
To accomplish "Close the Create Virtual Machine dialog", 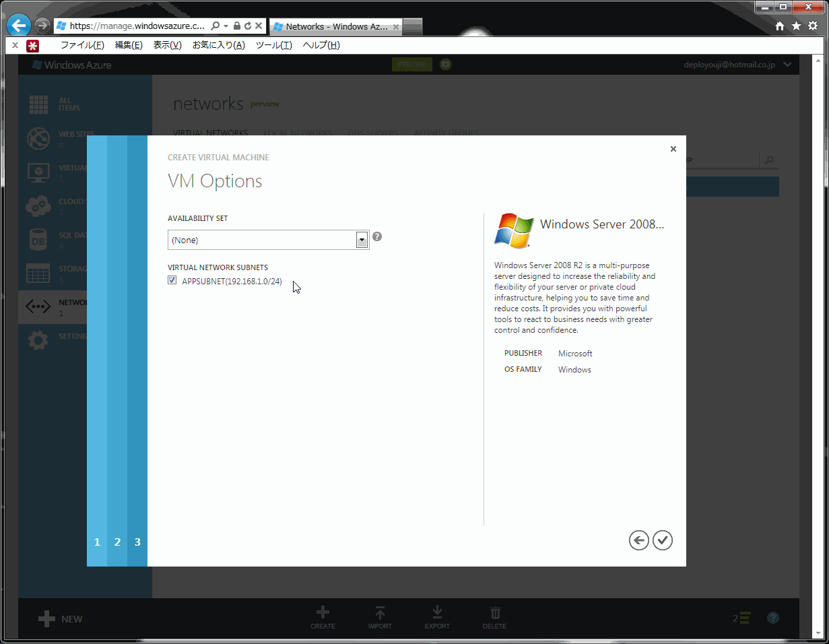I will pos(673,149).
